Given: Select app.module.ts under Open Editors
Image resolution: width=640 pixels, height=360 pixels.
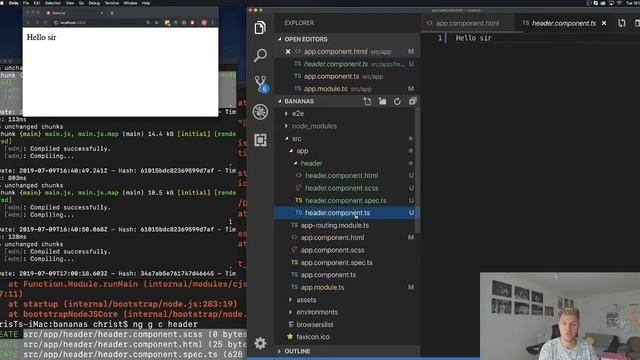Looking at the screenshot, I should (x=326, y=89).
